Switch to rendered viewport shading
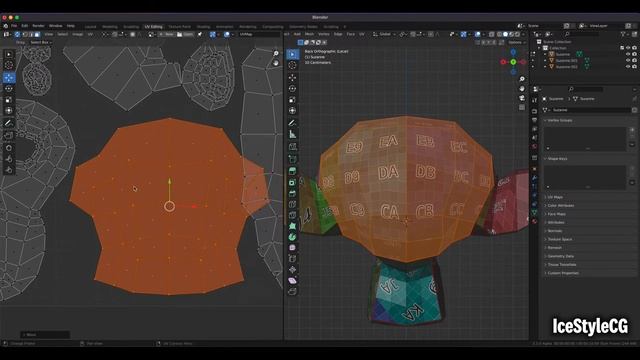Viewport: 640px width, 360px height. click(517, 34)
